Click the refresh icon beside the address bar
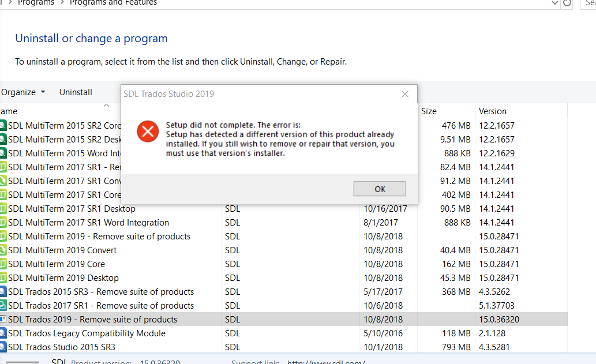596x364 pixels. 567,3
